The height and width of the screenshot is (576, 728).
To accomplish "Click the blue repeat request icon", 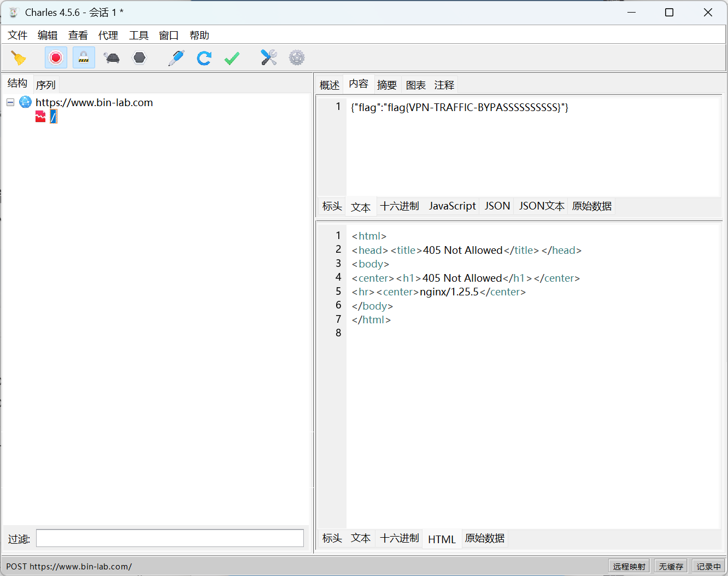I will pyautogui.click(x=204, y=58).
